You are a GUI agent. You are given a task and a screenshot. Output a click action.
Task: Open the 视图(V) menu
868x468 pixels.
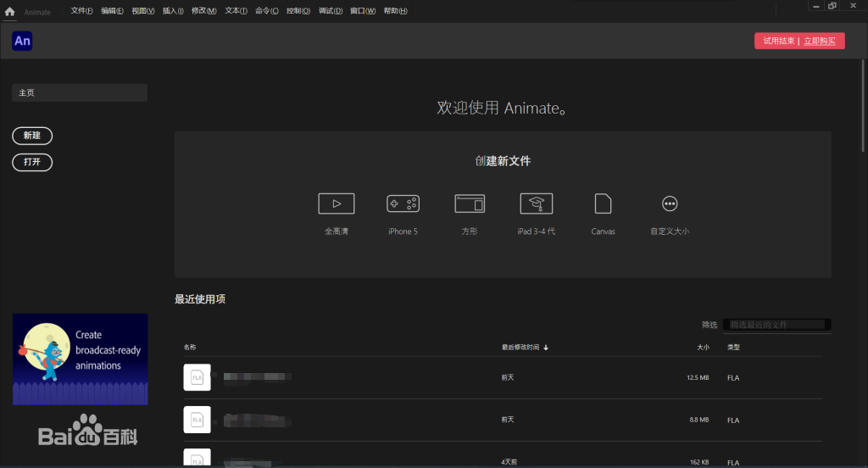[142, 11]
